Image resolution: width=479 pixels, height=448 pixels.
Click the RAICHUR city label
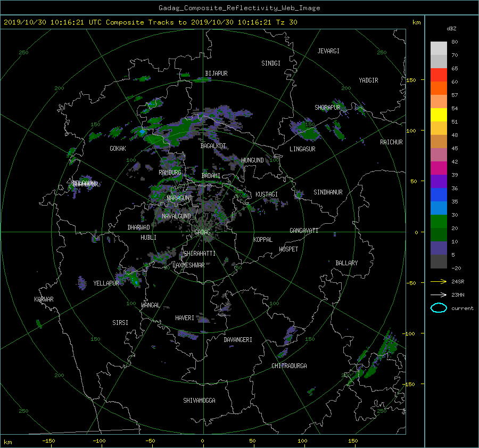[391, 142]
